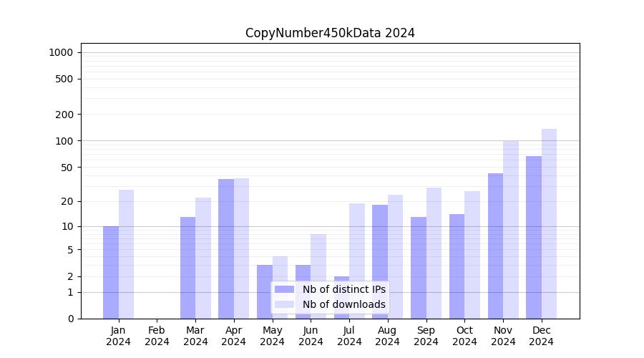
Task: Click the light Jan 2024 downloads bar
Action: [126, 254]
